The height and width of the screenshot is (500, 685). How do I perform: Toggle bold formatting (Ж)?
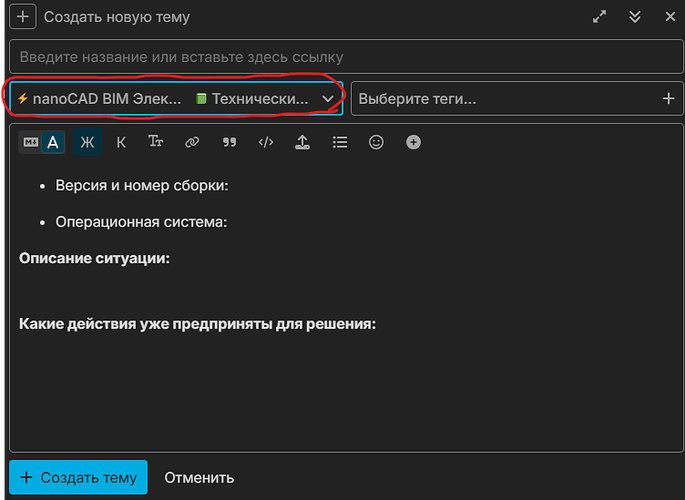87,142
